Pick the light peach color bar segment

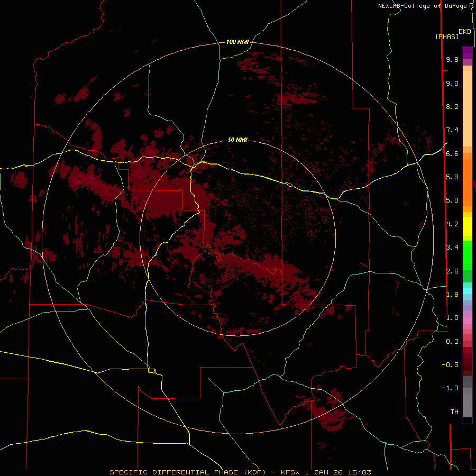click(x=467, y=108)
